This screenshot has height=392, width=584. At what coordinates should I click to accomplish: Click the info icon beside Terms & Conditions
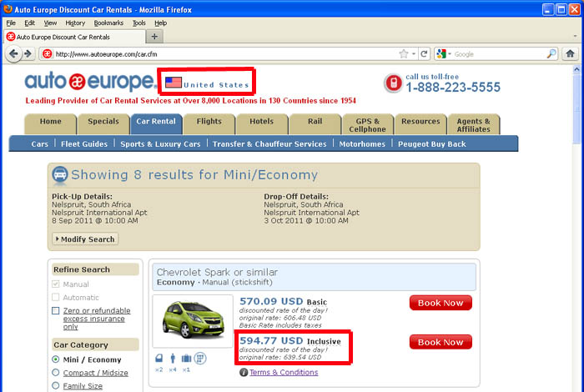tap(244, 372)
